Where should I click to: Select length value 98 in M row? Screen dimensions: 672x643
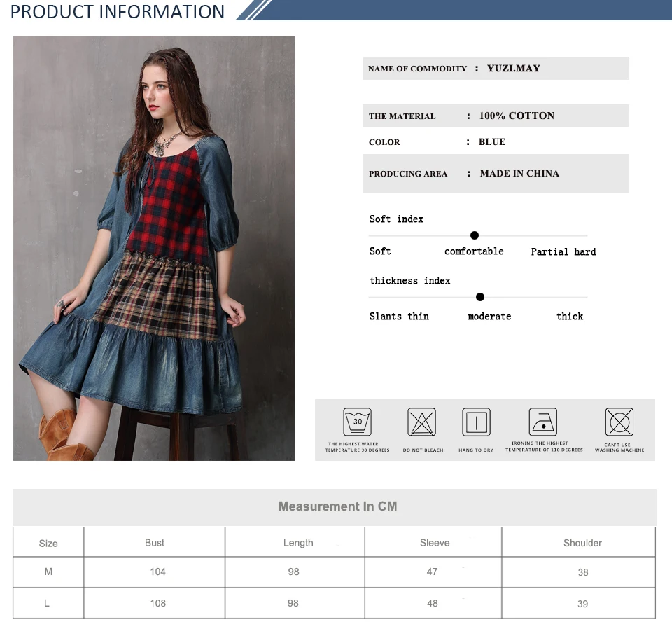[293, 572]
